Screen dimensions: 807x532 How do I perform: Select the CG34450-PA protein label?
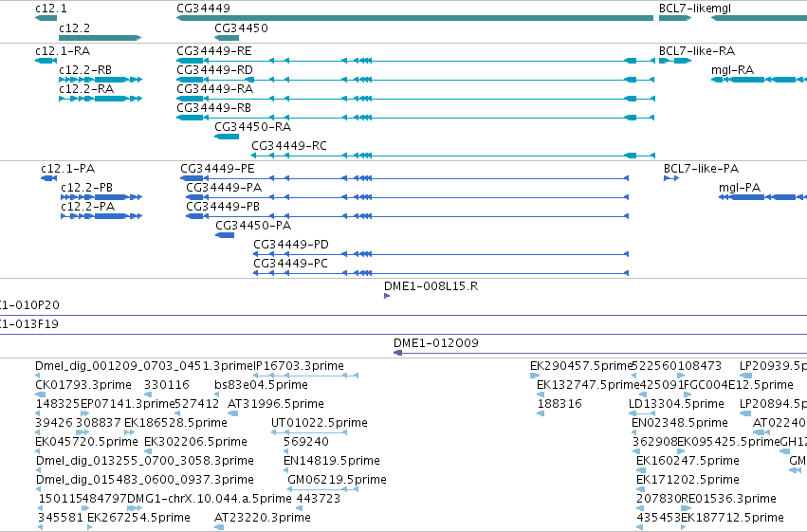pyautogui.click(x=253, y=226)
